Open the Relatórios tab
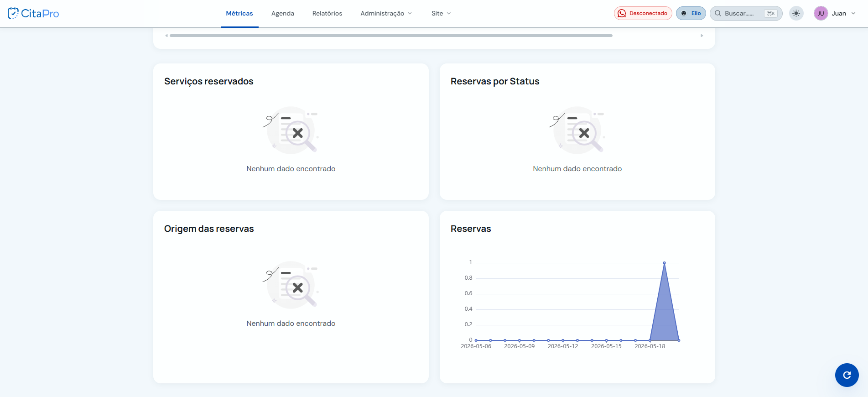This screenshot has width=868, height=397. [327, 13]
